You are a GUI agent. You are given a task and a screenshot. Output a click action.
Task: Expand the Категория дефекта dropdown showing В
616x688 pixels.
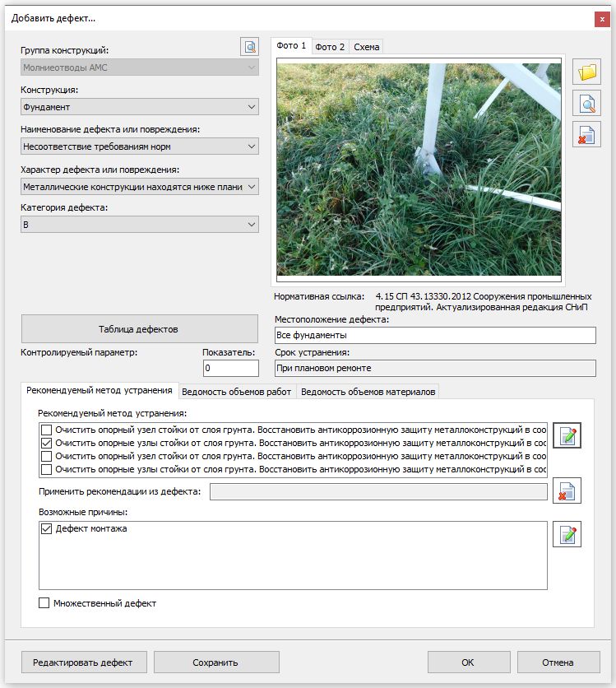click(140, 224)
